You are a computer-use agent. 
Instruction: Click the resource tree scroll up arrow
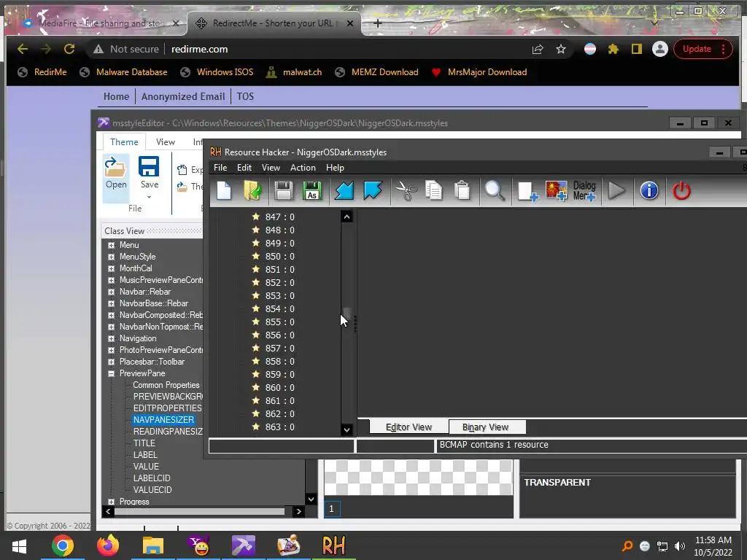[x=347, y=217]
